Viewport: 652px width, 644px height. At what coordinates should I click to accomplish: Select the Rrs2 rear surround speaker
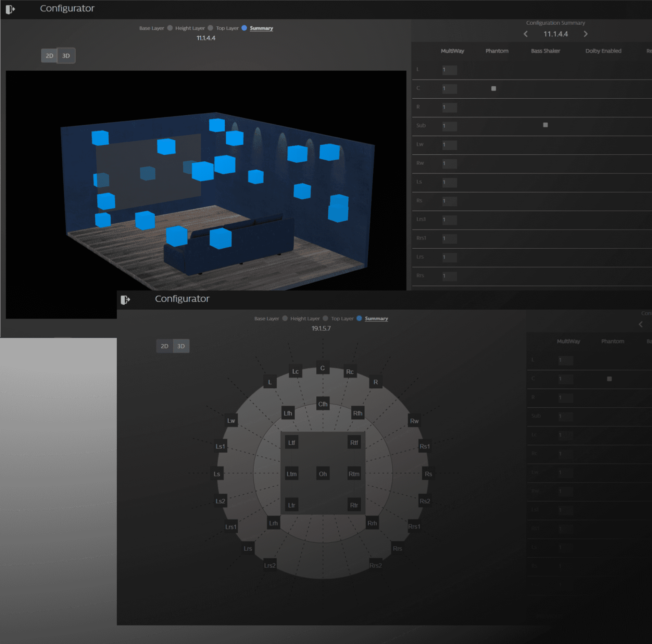click(x=376, y=565)
